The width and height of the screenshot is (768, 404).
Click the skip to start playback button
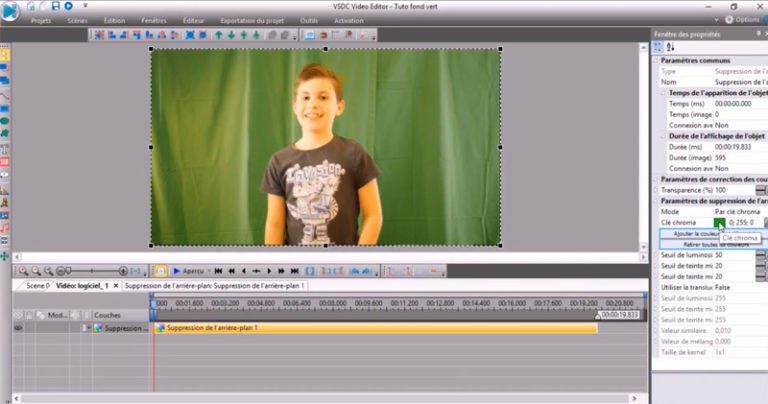click(217, 270)
